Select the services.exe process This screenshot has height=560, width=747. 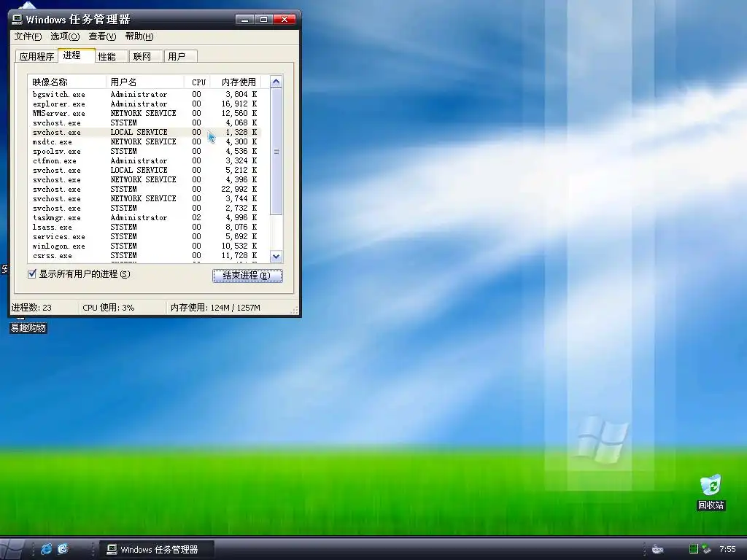[145, 237]
